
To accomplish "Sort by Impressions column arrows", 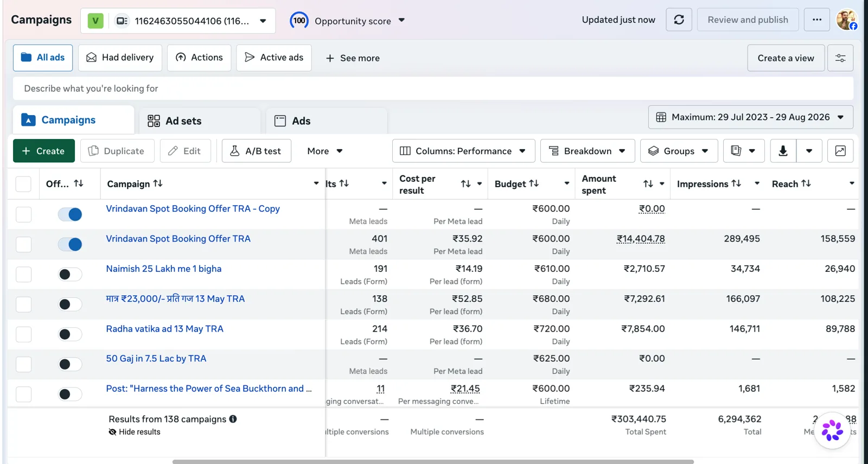I will tap(736, 183).
